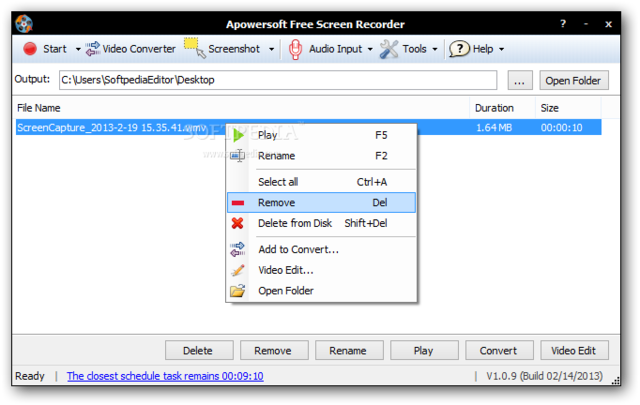This screenshot has height=405, width=640.
Task: Expand the Help dropdown arrow
Action: [x=501, y=49]
